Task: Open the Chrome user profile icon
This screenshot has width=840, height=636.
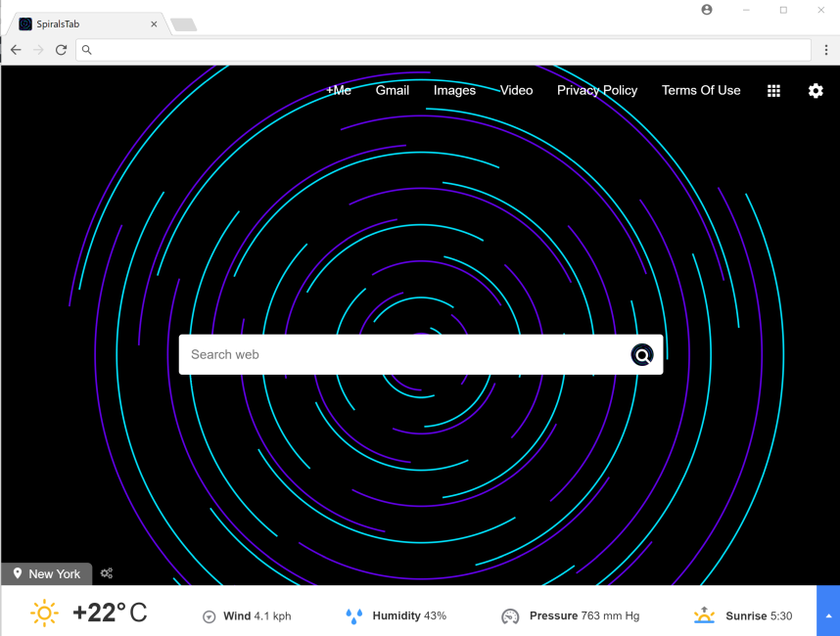Action: coord(707,10)
